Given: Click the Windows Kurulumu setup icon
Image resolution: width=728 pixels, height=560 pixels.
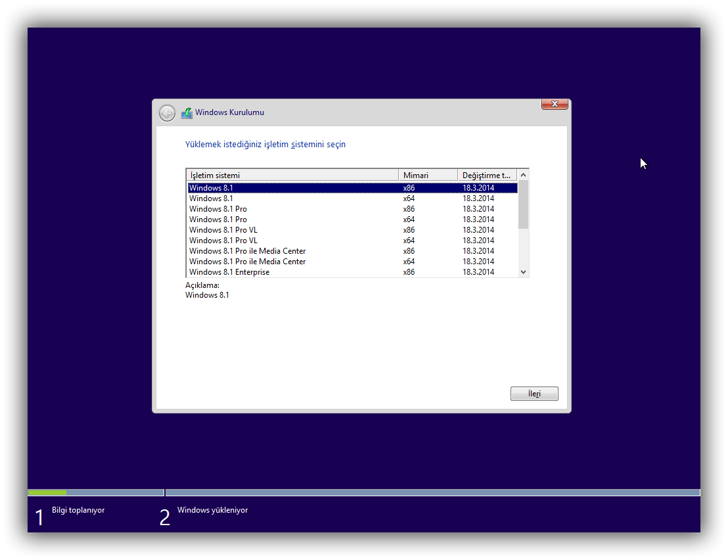Looking at the screenshot, I should [x=187, y=113].
